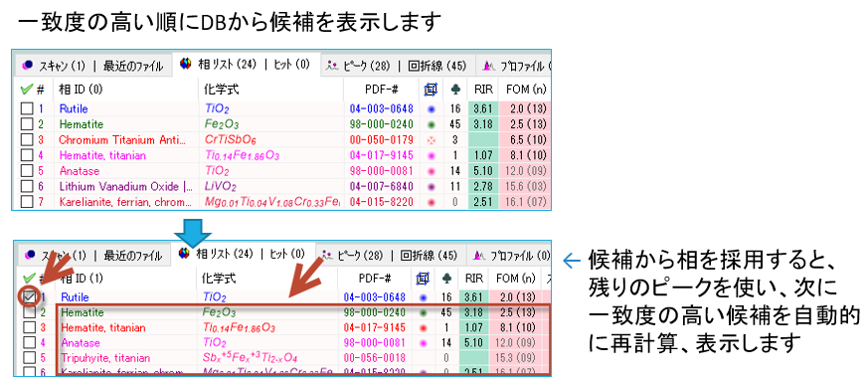Click the profile tab icon above the 相 ID (1) list

[480, 255]
